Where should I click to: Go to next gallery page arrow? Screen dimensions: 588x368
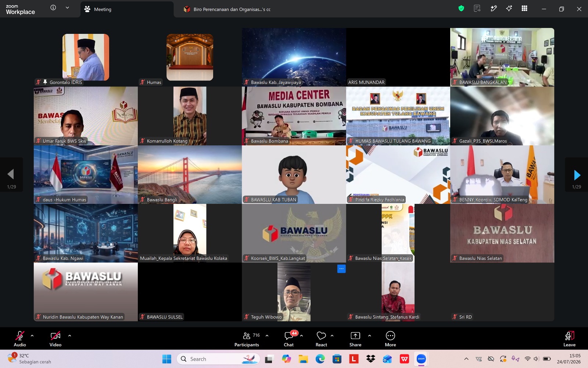coord(577,175)
